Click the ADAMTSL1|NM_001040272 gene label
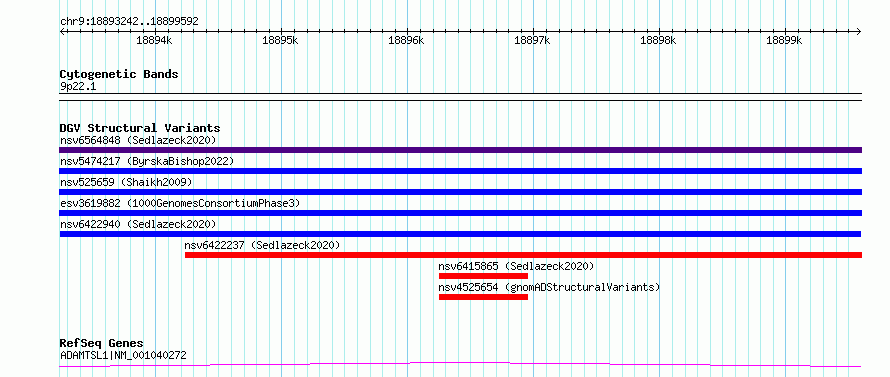890x377 pixels. click(x=123, y=355)
